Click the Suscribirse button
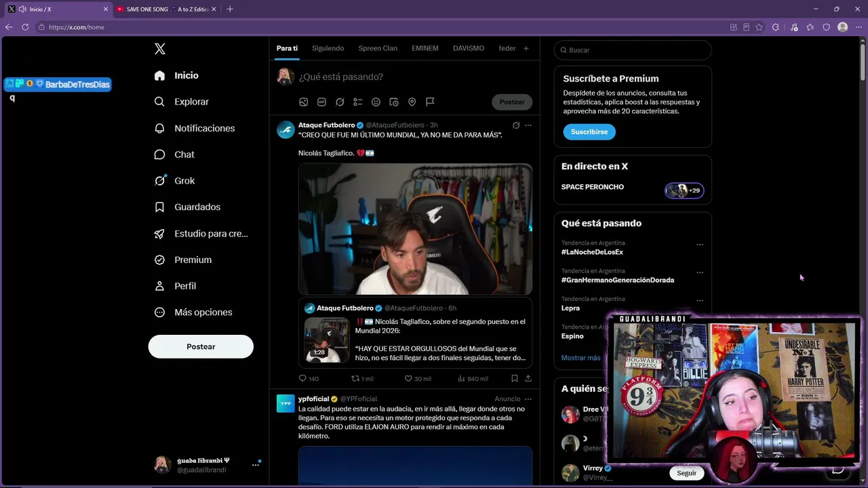This screenshot has height=488, width=868. click(589, 131)
